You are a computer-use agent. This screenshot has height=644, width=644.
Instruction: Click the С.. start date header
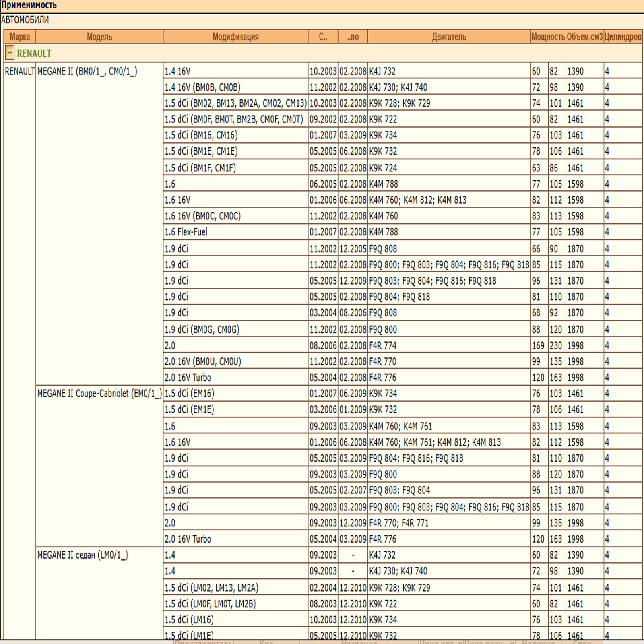[323, 37]
